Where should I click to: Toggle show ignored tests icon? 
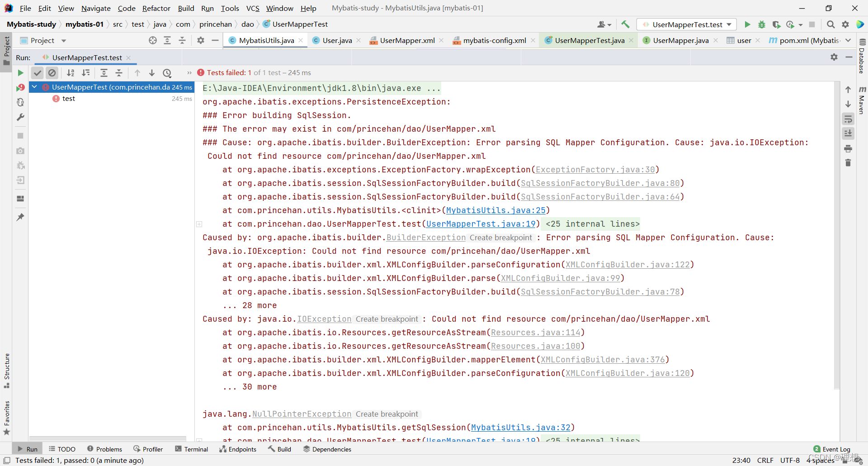coord(52,73)
